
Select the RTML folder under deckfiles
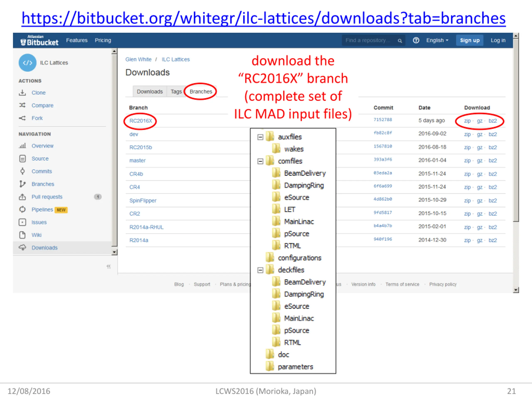[292, 342]
